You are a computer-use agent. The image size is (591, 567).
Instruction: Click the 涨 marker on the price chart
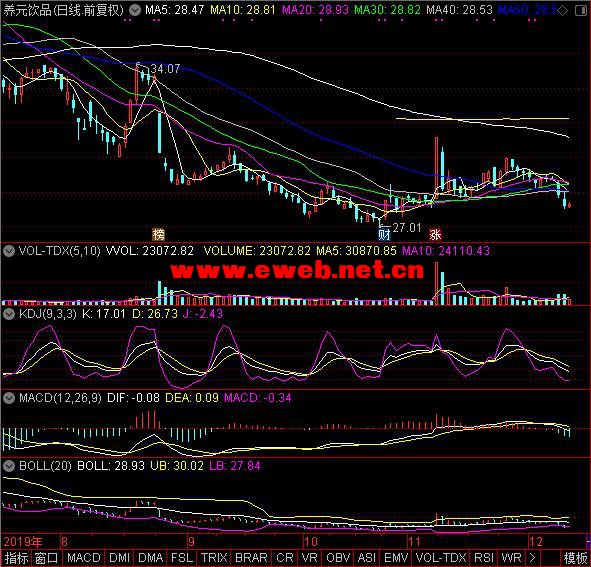[x=435, y=234]
